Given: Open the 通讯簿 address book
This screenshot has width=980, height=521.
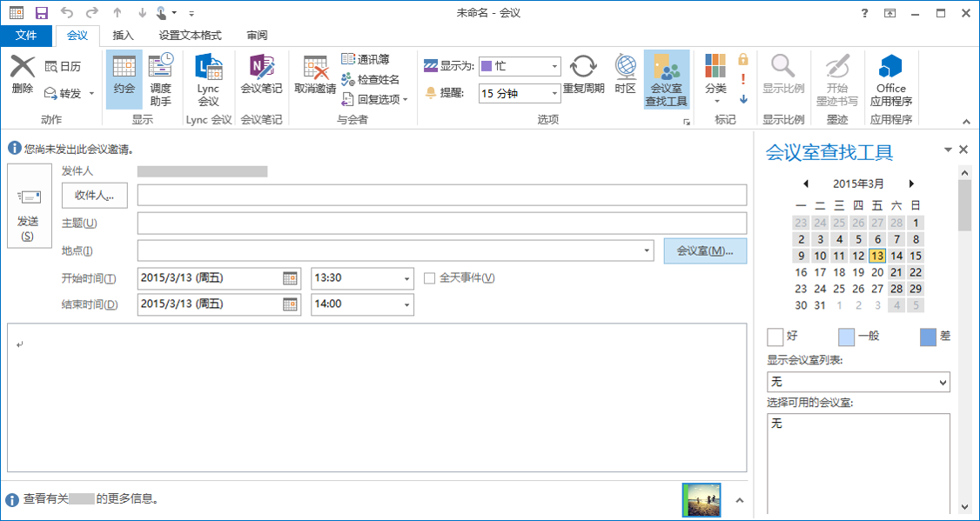Looking at the screenshot, I should pyautogui.click(x=365, y=59).
